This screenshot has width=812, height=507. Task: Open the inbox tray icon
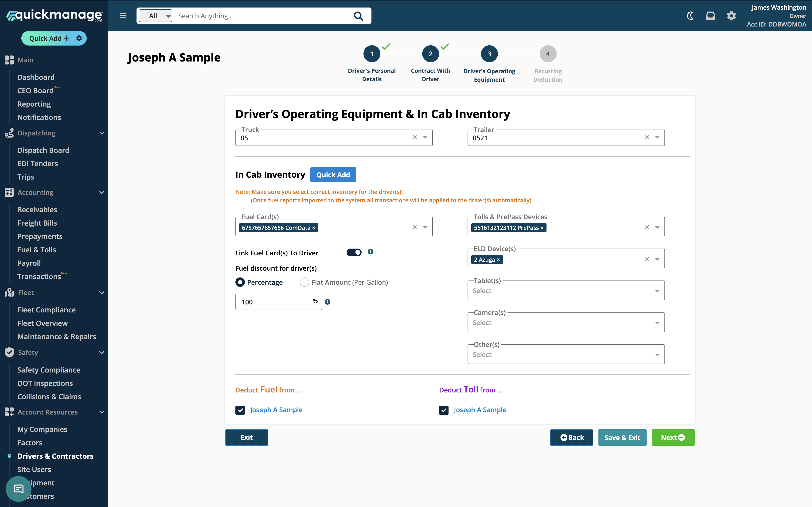pos(710,16)
